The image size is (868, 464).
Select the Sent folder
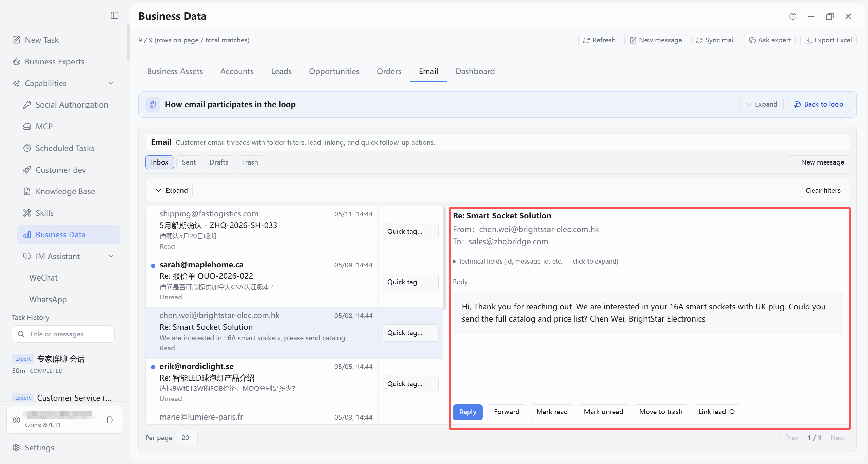[x=189, y=162]
